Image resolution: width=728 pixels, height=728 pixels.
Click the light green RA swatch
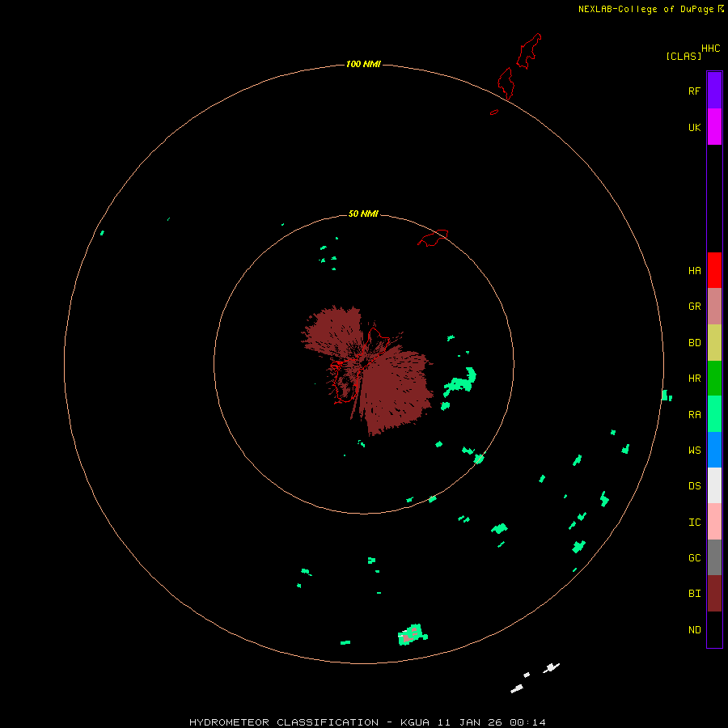point(714,414)
